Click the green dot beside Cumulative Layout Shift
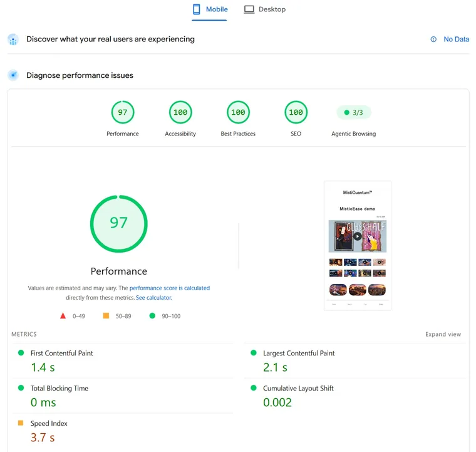Image resolution: width=476 pixels, height=452 pixels. click(x=254, y=387)
